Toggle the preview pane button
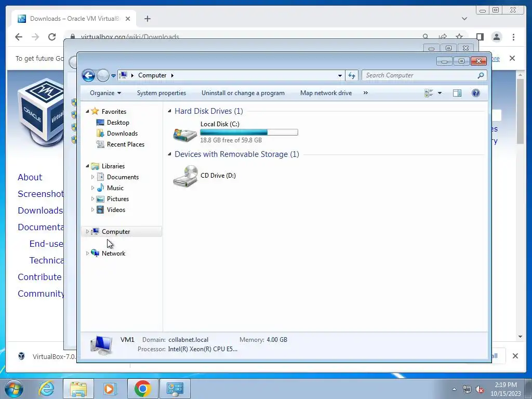 (457, 93)
